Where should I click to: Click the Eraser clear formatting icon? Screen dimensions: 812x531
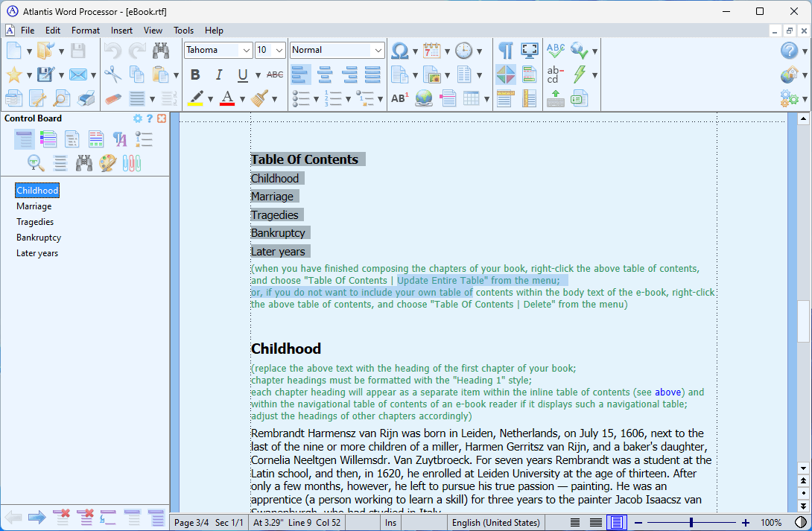click(x=112, y=98)
